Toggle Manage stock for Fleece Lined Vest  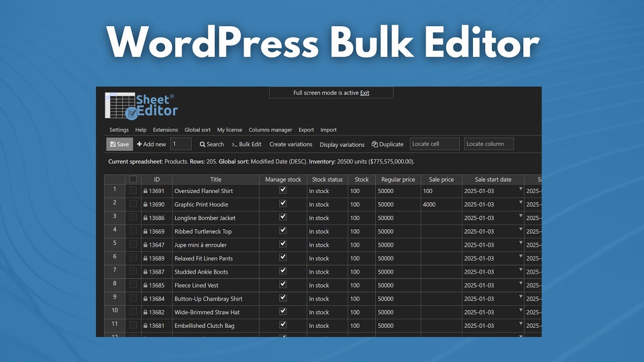coord(283,284)
